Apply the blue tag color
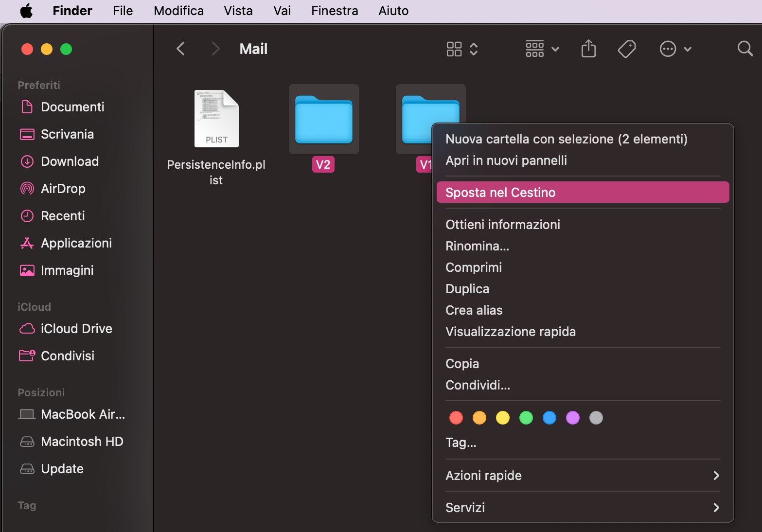The image size is (762, 532). (x=549, y=418)
